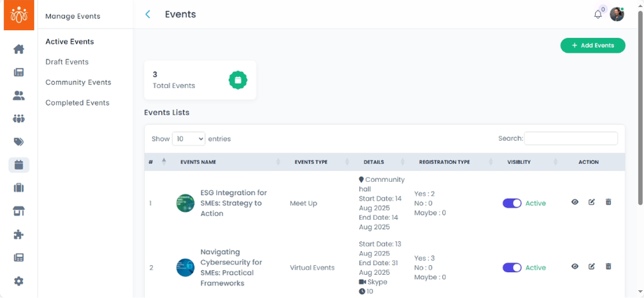Open the briefcase sidebar icon
Screen dimensions: 644x298
pyautogui.click(x=19, y=188)
